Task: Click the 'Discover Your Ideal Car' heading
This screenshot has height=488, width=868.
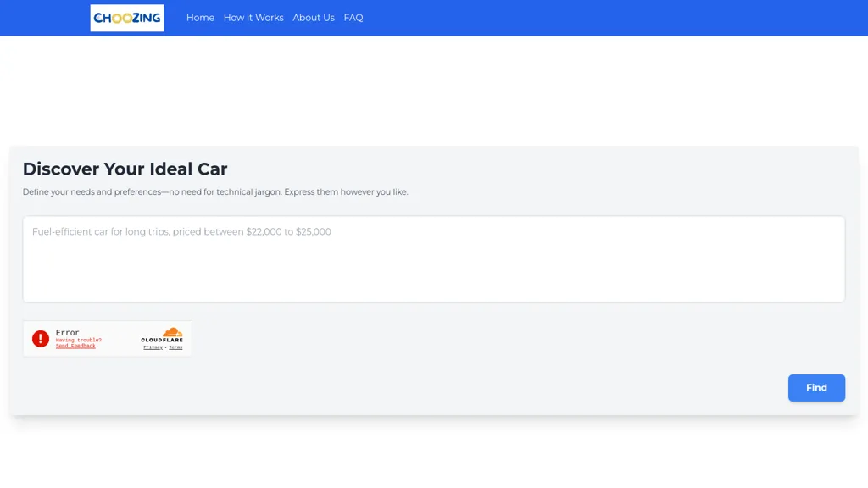Action: tap(125, 169)
